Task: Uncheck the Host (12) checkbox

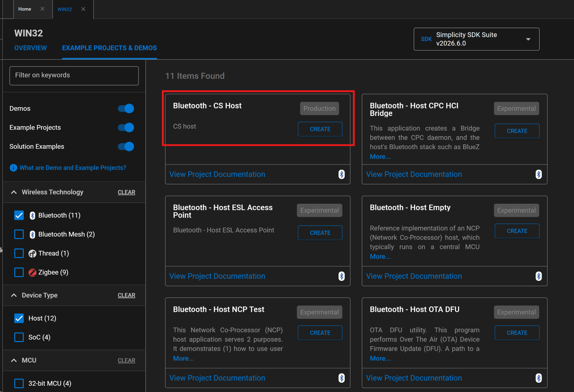Action: pyautogui.click(x=19, y=318)
